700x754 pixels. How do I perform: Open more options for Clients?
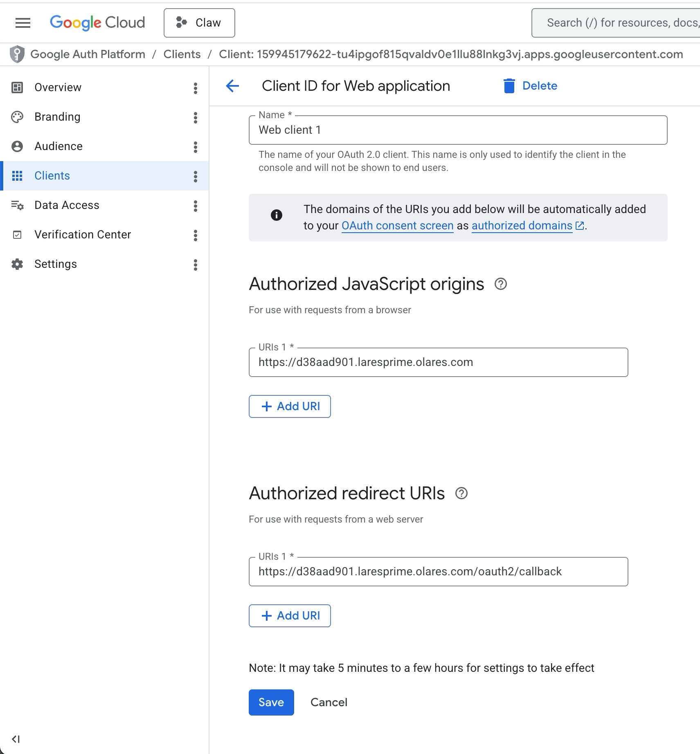coord(196,177)
